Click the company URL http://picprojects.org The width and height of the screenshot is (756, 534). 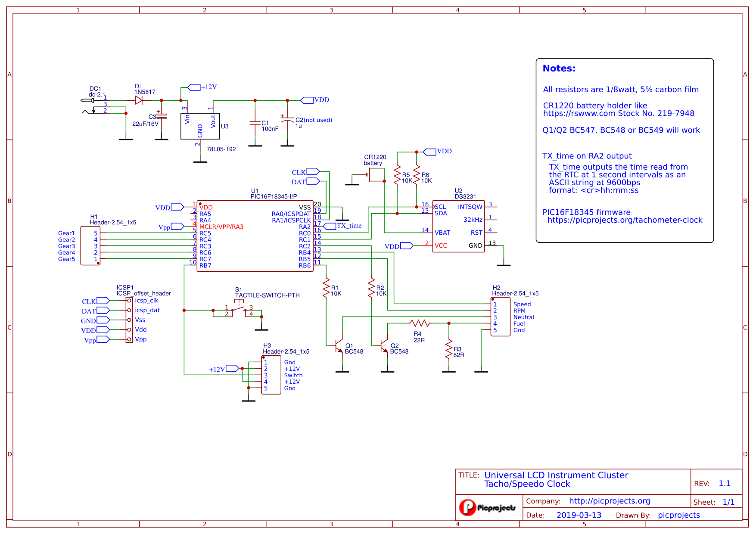tap(609, 501)
